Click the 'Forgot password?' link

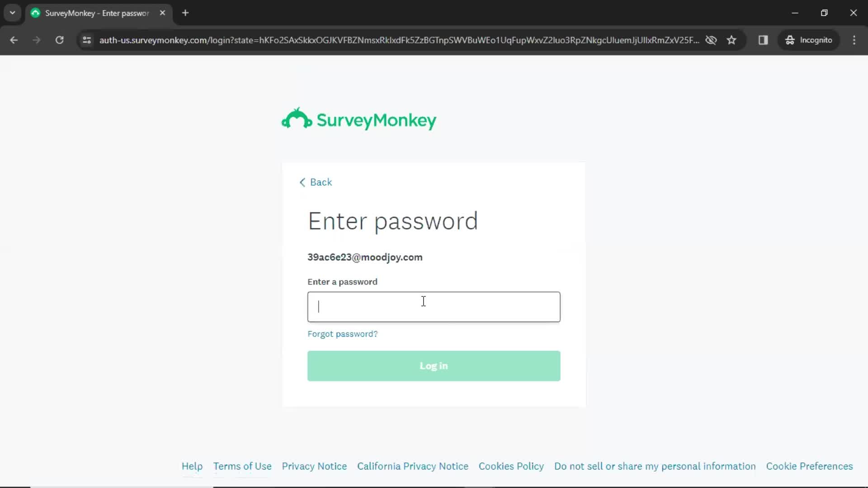tap(343, 333)
